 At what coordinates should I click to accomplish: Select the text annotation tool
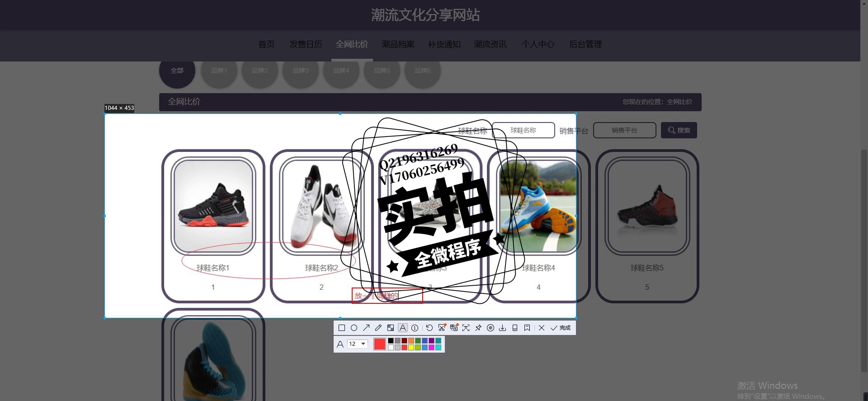coord(403,328)
